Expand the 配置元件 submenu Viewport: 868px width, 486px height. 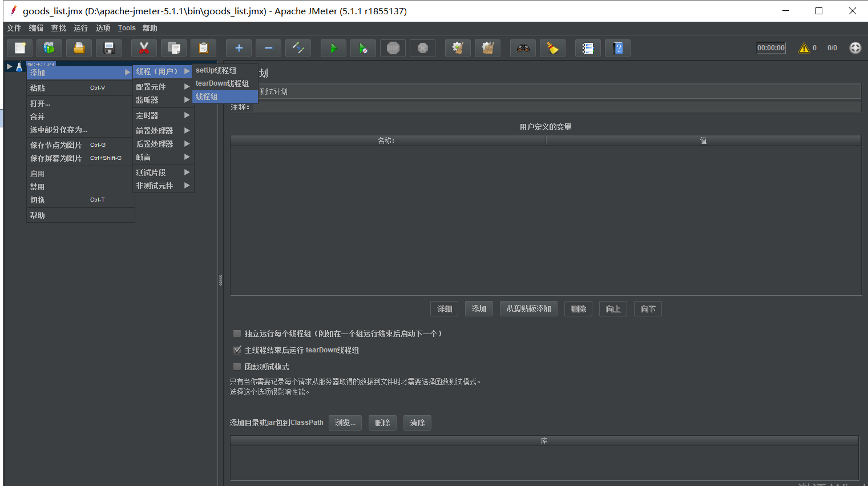tap(163, 87)
